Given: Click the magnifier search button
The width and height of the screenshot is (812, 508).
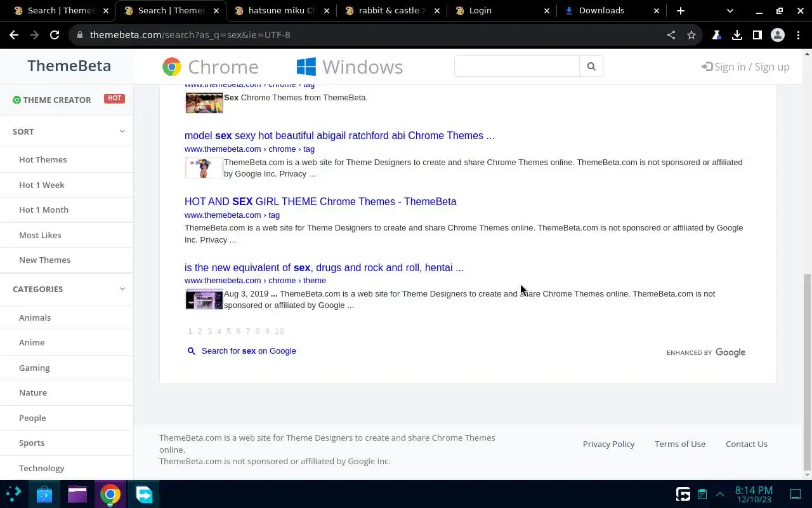Looking at the screenshot, I should tap(591, 66).
